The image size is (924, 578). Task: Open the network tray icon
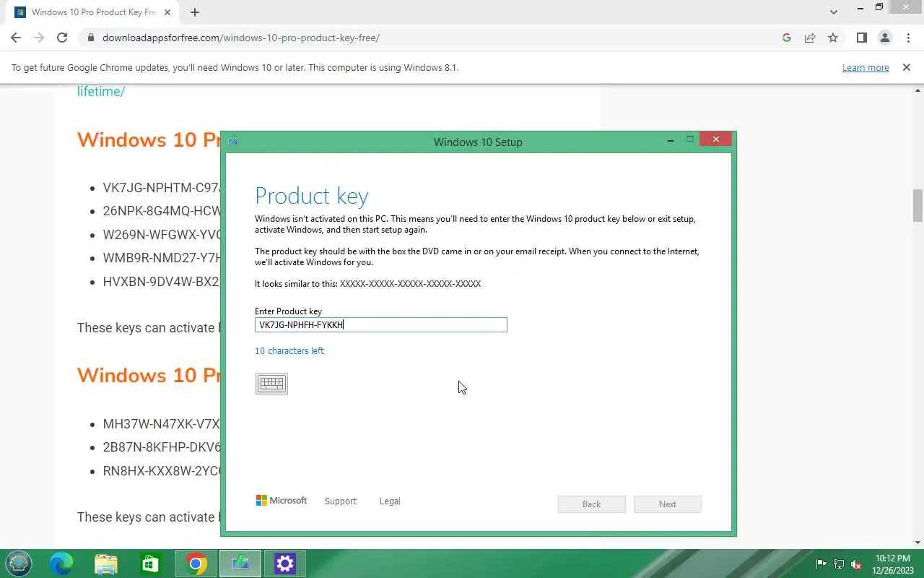pos(839,564)
